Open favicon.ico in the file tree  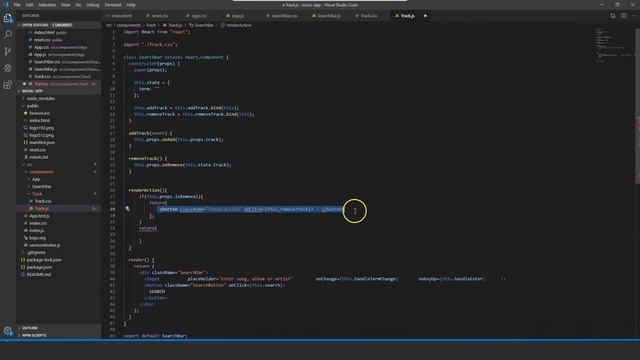click(40, 113)
